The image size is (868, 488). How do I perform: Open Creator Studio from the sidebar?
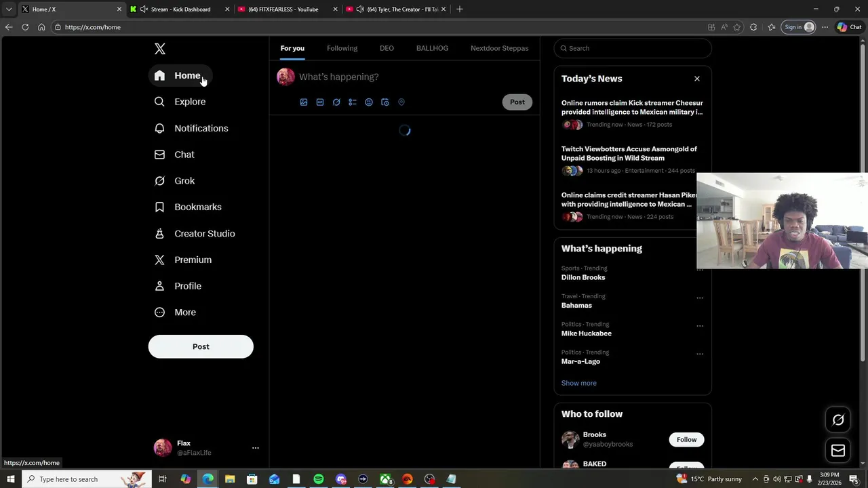click(x=195, y=233)
